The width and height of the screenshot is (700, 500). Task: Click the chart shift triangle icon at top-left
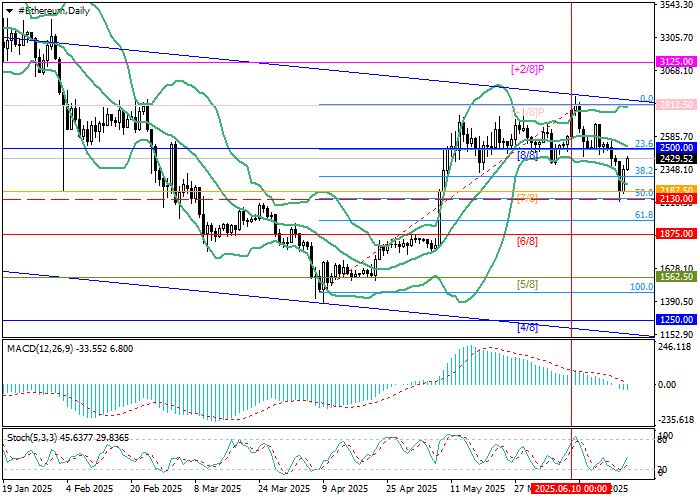[x=5, y=10]
